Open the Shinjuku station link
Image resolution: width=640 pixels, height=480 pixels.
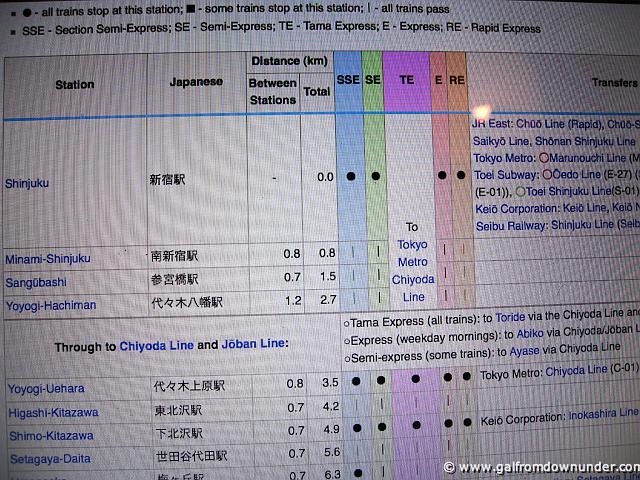pos(27,183)
